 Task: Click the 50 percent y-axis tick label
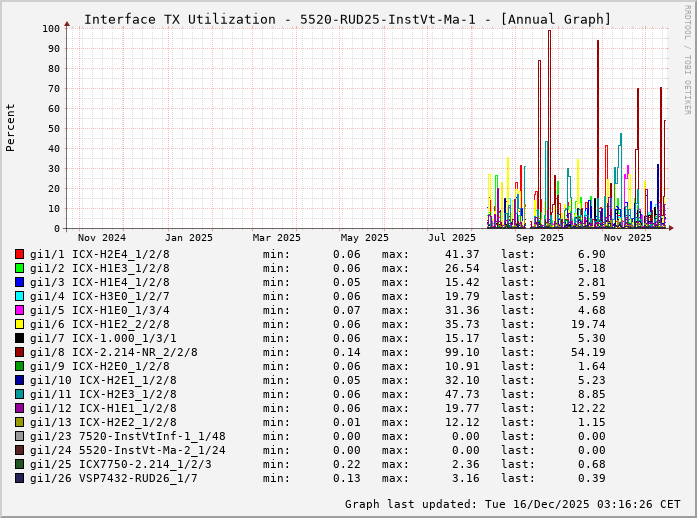coord(54,129)
